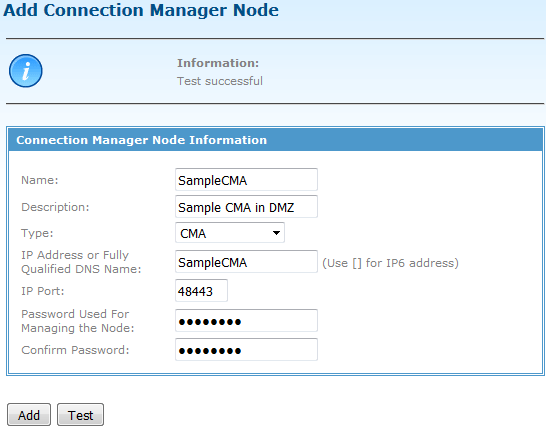
Task: Click the Type dropdown arrow
Action: pos(276,233)
